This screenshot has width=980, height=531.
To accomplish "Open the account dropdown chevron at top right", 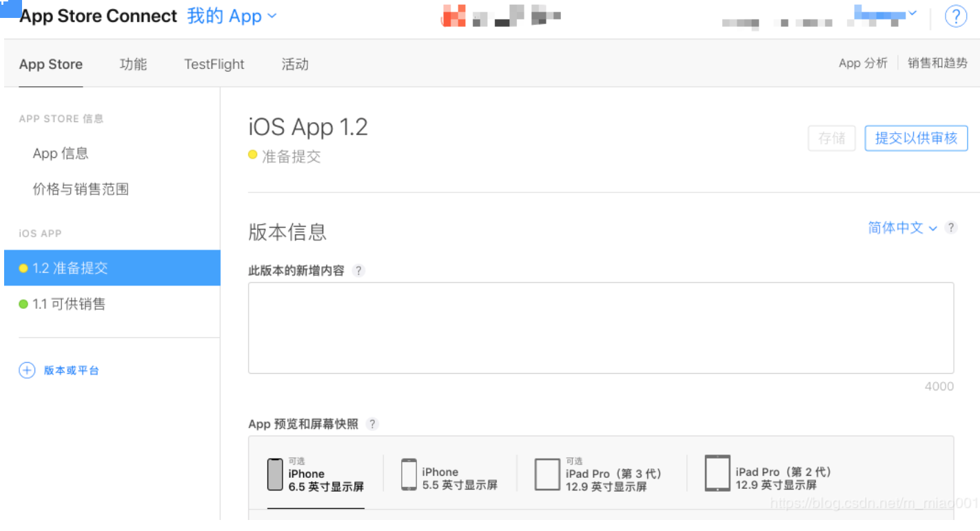I will [912, 13].
